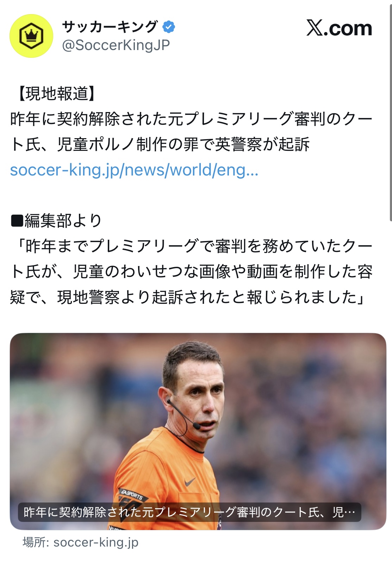Click the 場所: soccer-king.jp source label
This screenshot has height=567, width=392.
point(81,542)
